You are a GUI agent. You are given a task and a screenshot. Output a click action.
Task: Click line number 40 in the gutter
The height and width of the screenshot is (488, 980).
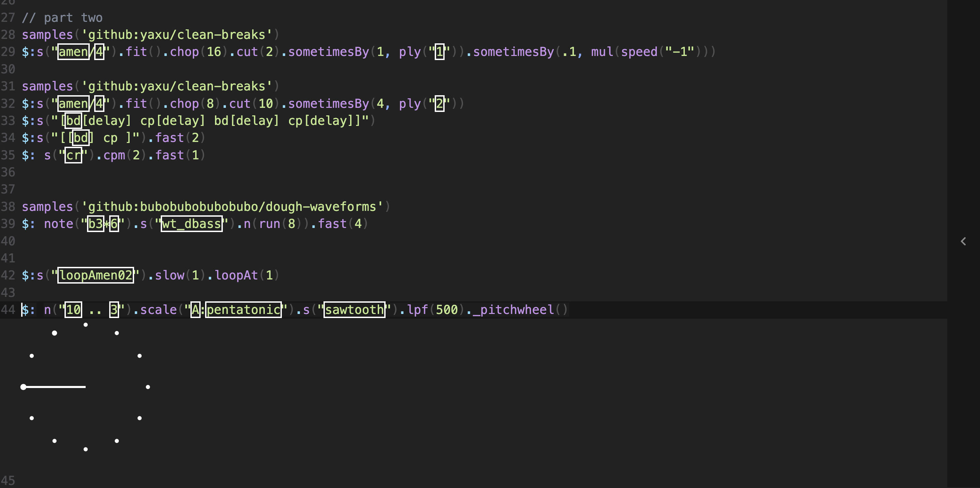pyautogui.click(x=8, y=241)
